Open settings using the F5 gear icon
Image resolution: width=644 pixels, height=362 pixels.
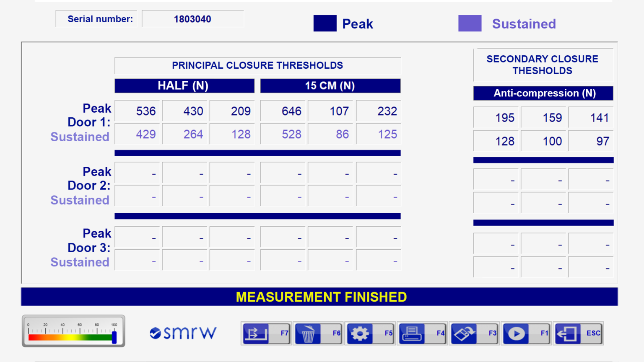[x=370, y=333]
